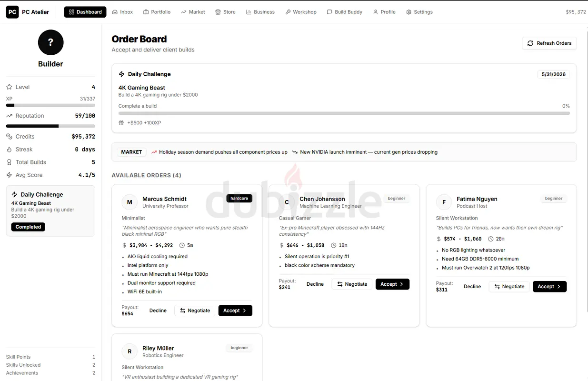Click the rising trend icon for holiday demand
The image size is (588, 381).
point(154,152)
